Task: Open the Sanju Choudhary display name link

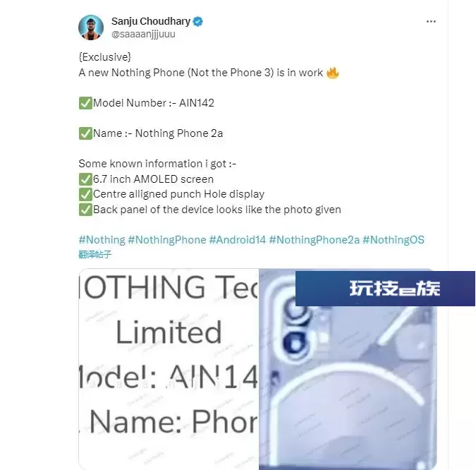Action: pyautogui.click(x=151, y=22)
